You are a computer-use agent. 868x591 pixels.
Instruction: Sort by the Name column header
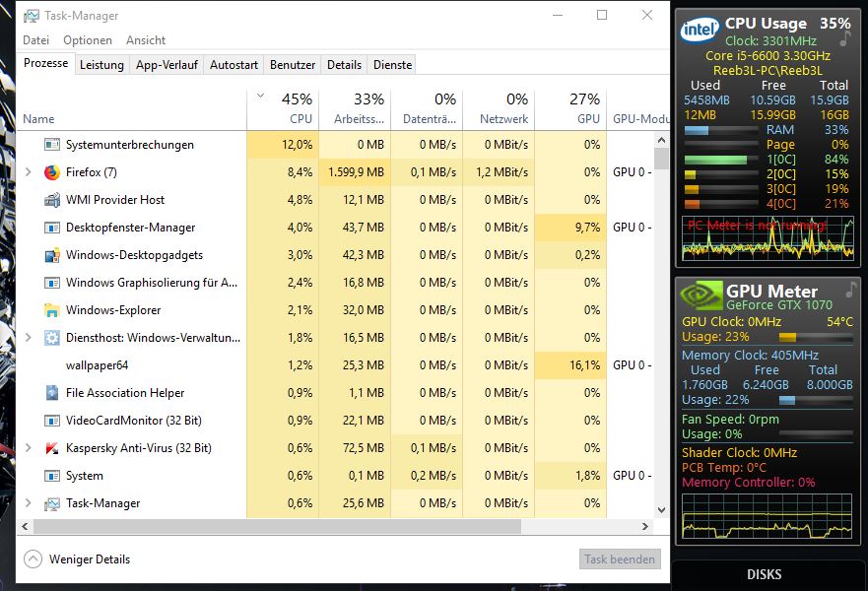(x=132, y=110)
